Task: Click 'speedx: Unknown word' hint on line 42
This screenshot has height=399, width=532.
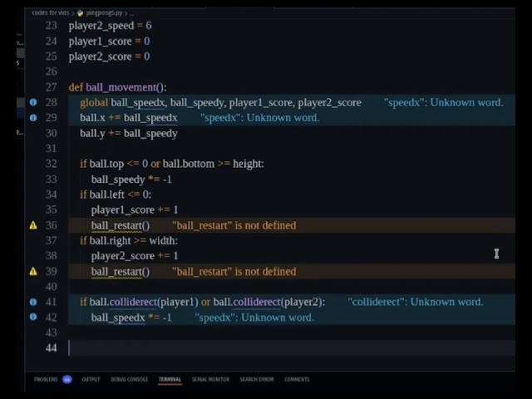Action: [x=254, y=318]
